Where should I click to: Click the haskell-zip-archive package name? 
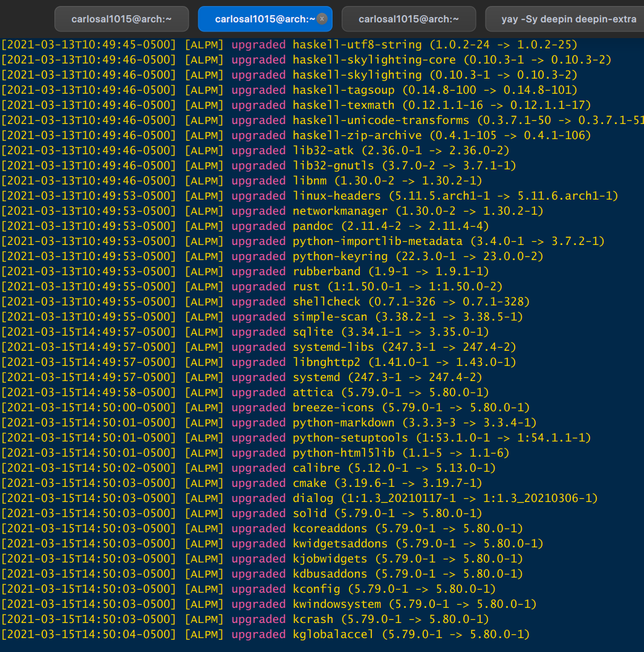(357, 135)
